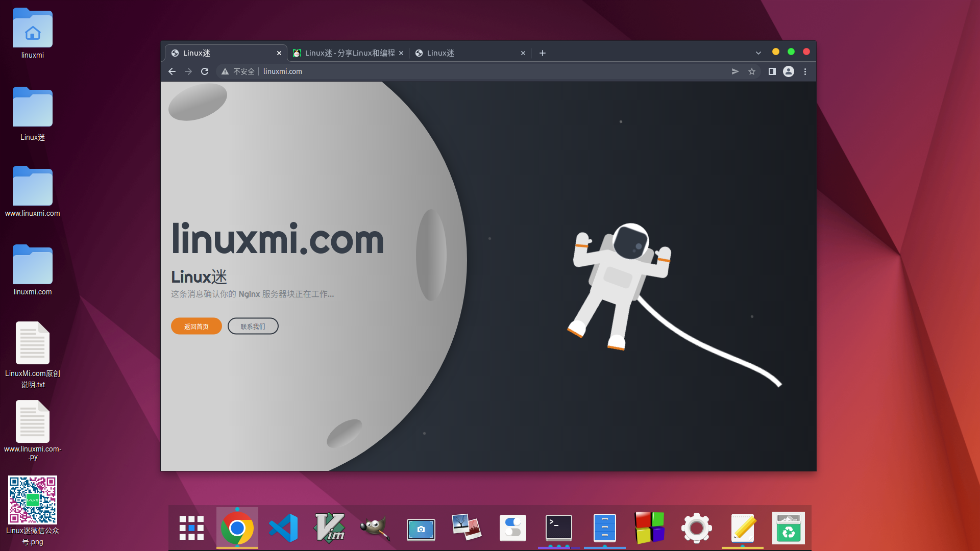Viewport: 980px width, 551px height.
Task: Close the third Linux迷 tab
Action: 523,53
